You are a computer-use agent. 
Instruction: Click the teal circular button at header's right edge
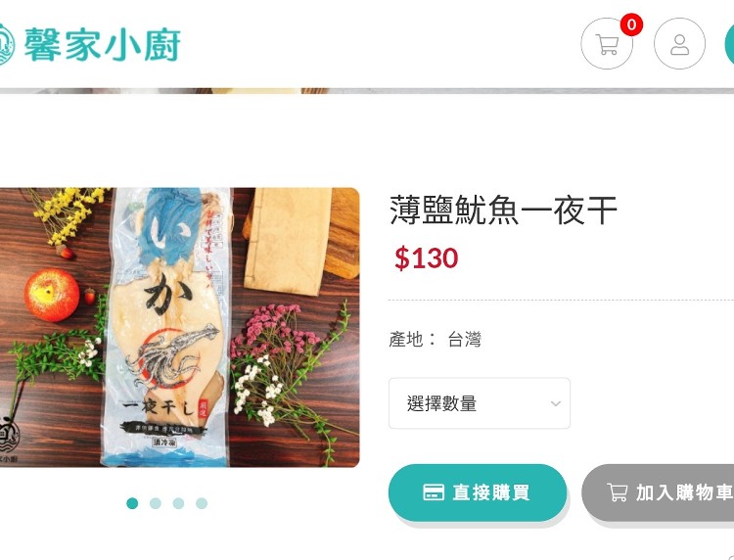729,44
